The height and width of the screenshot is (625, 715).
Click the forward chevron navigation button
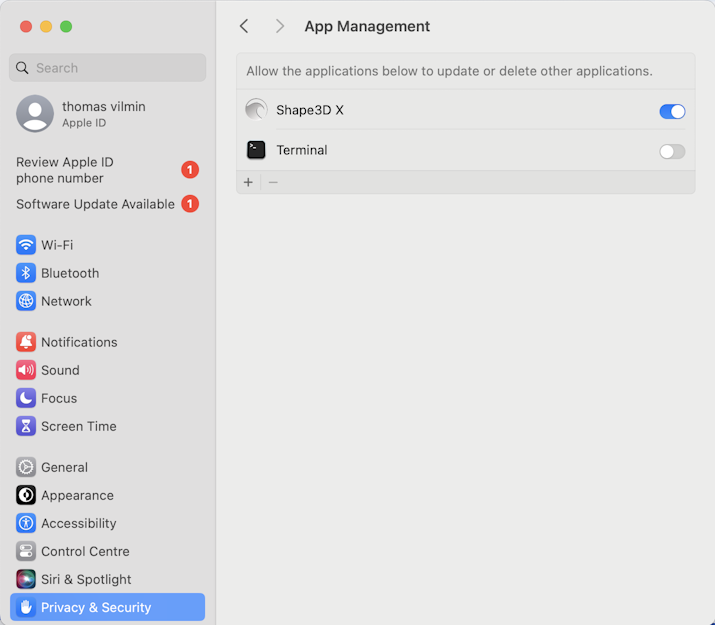[280, 26]
